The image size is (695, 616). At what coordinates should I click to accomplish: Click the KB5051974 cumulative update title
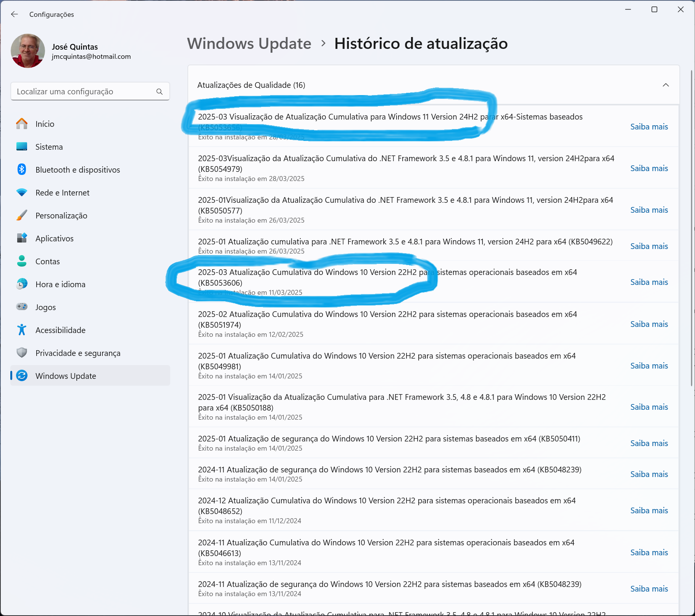pyautogui.click(x=387, y=319)
